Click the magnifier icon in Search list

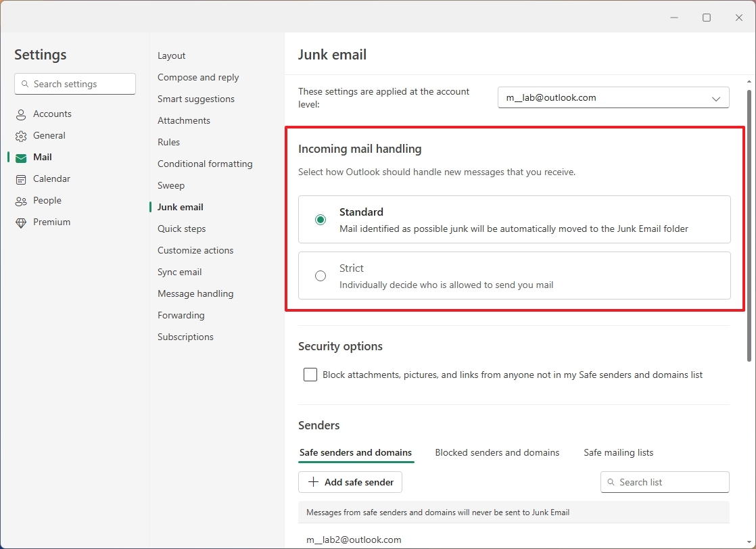(x=611, y=482)
